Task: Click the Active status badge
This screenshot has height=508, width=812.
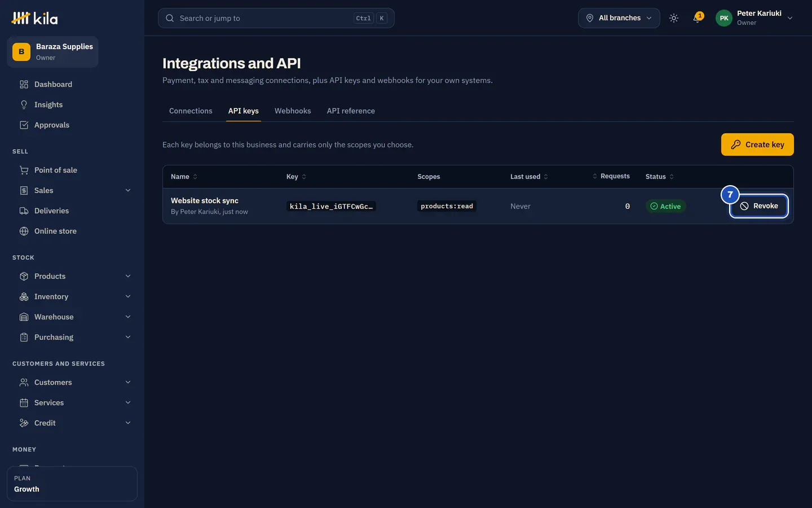Action: (665, 206)
